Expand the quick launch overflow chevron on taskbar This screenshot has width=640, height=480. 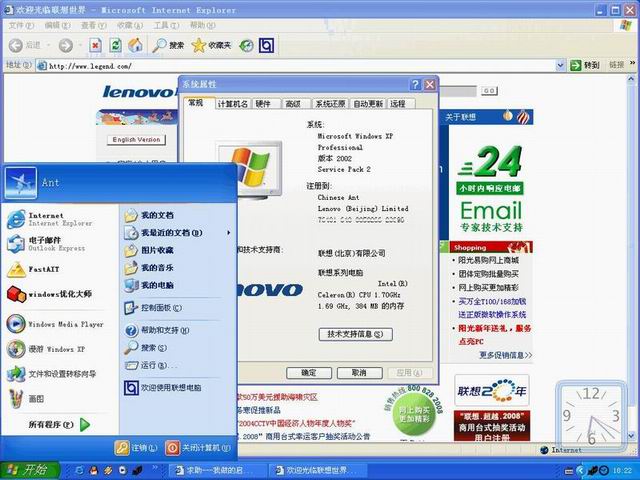click(155, 467)
